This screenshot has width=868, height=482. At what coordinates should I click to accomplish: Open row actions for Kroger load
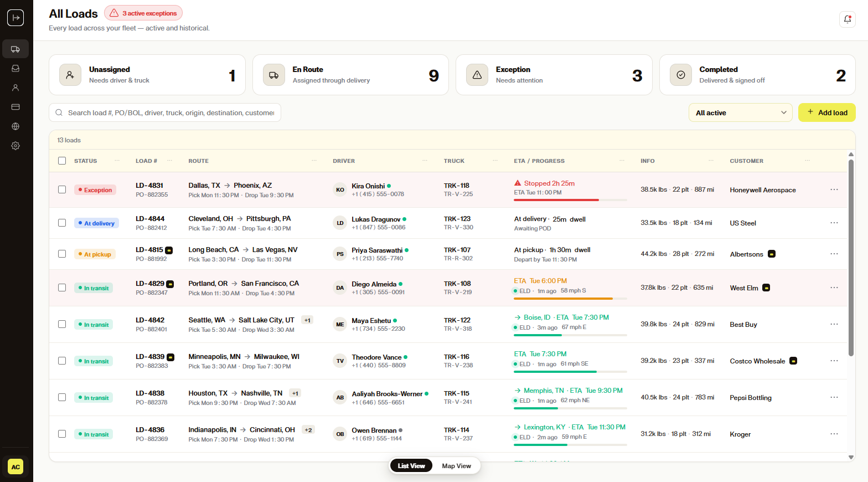click(834, 434)
